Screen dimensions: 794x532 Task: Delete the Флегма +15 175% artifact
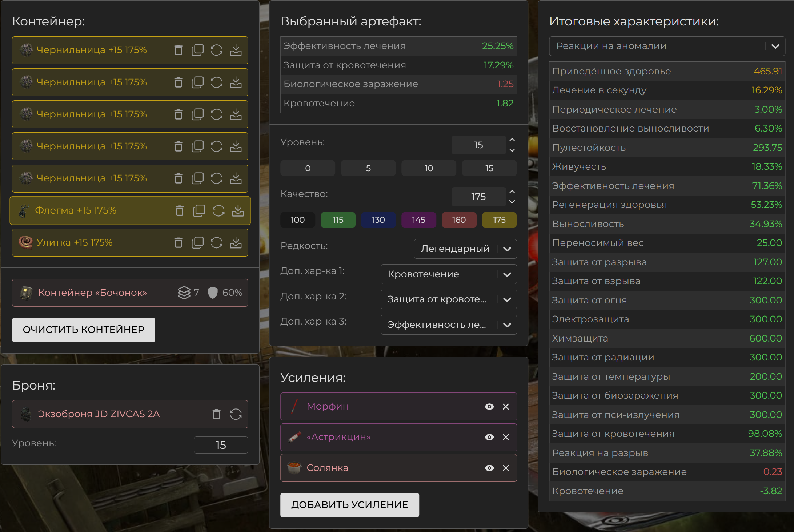[x=180, y=210]
